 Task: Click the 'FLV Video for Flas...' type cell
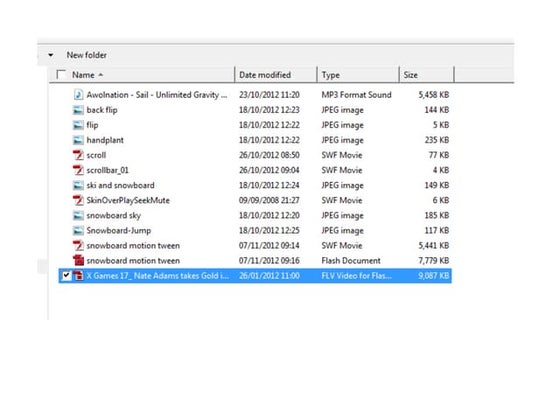[356, 275]
